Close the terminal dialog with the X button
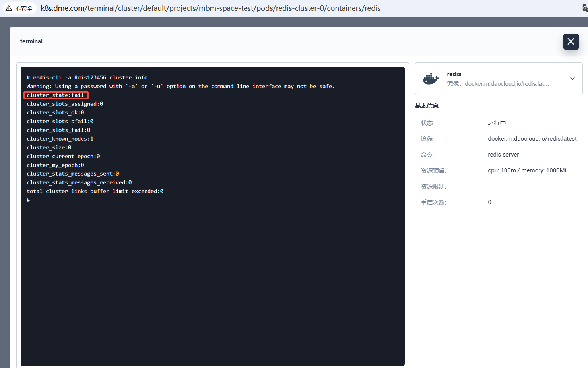The width and height of the screenshot is (588, 368). click(x=571, y=42)
